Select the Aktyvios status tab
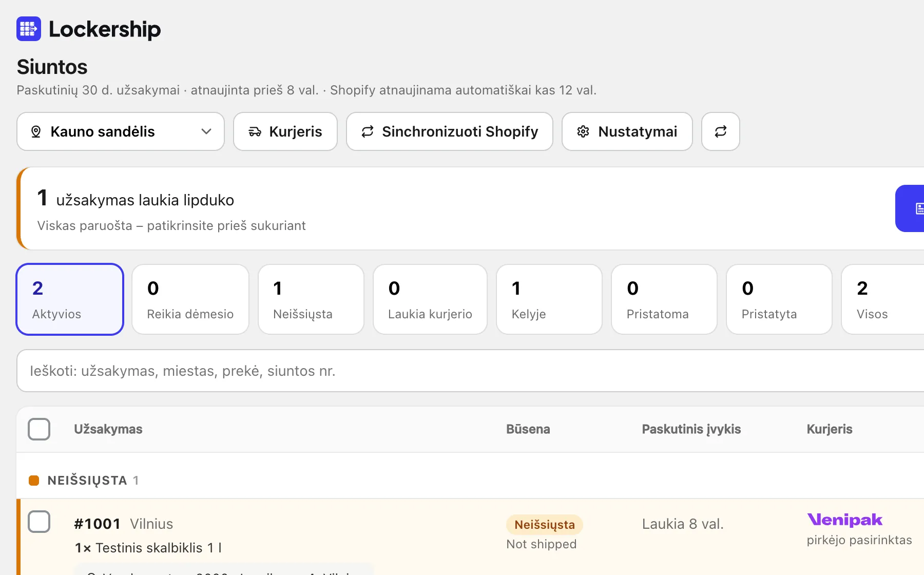The height and width of the screenshot is (575, 924). tap(70, 299)
